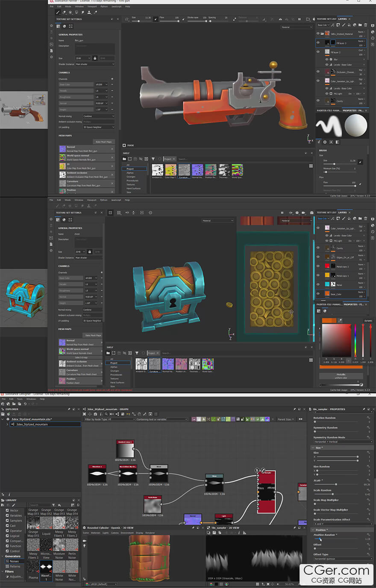Viewport: 376px width, 588px height.
Task: Select the Paint brush tool in flint gun window
Action: pos(58,12)
